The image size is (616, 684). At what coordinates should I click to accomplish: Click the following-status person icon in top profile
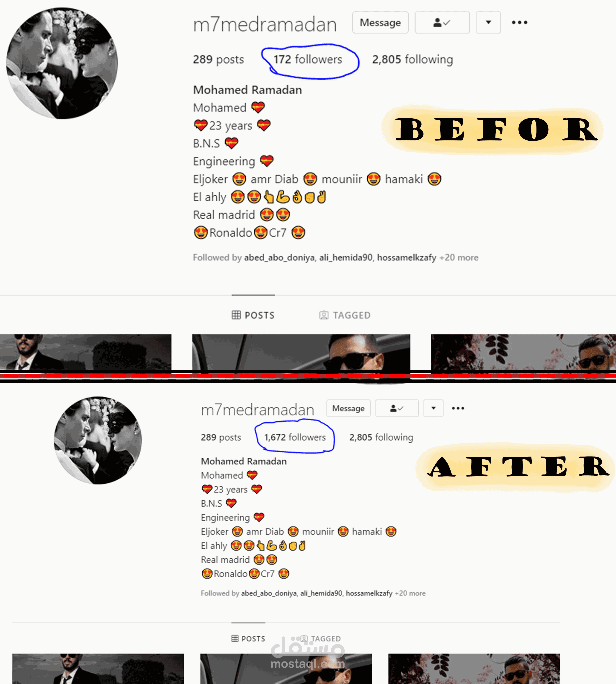(442, 23)
